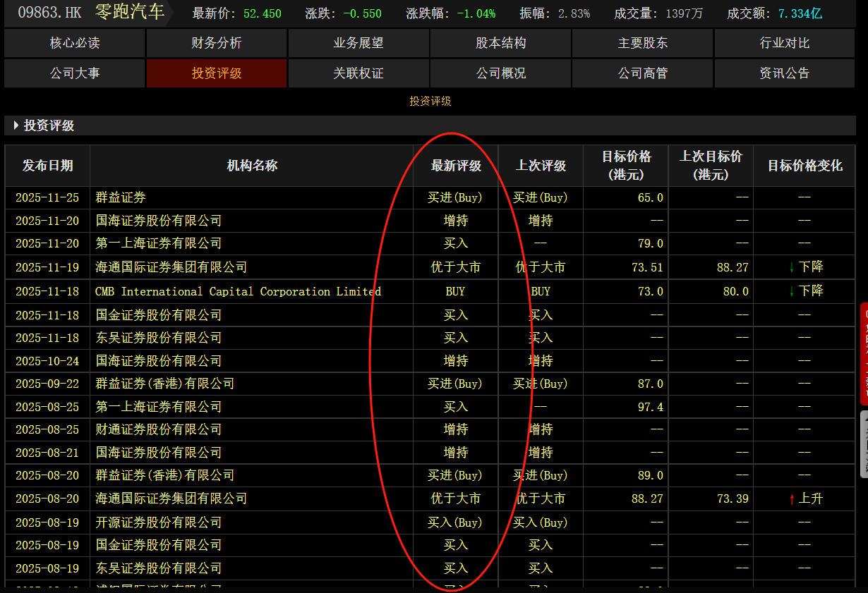Viewport: 868px width, 593px height.
Task: Click the green down arrow in CMB International row
Action: click(792, 291)
